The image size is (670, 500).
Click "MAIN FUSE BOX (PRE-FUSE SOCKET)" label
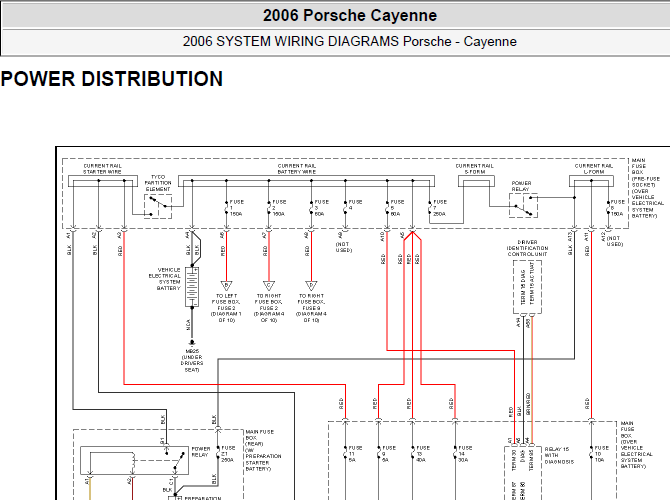click(x=646, y=188)
